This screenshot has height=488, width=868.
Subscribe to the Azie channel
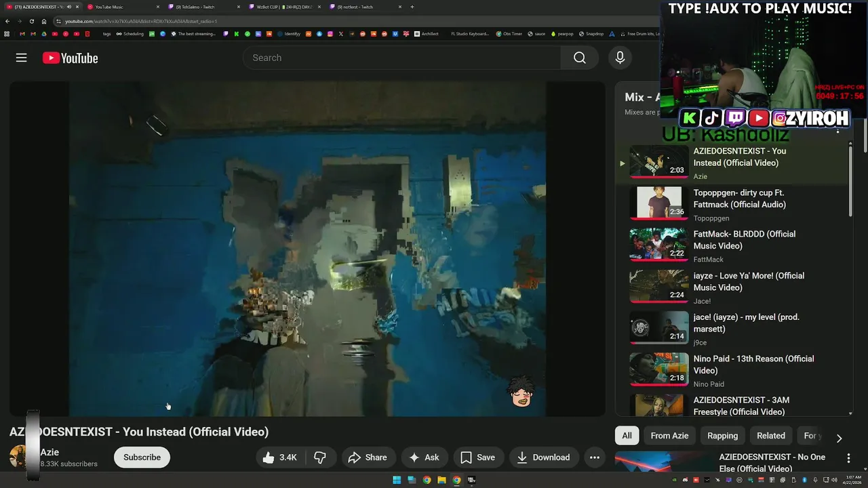tap(142, 457)
